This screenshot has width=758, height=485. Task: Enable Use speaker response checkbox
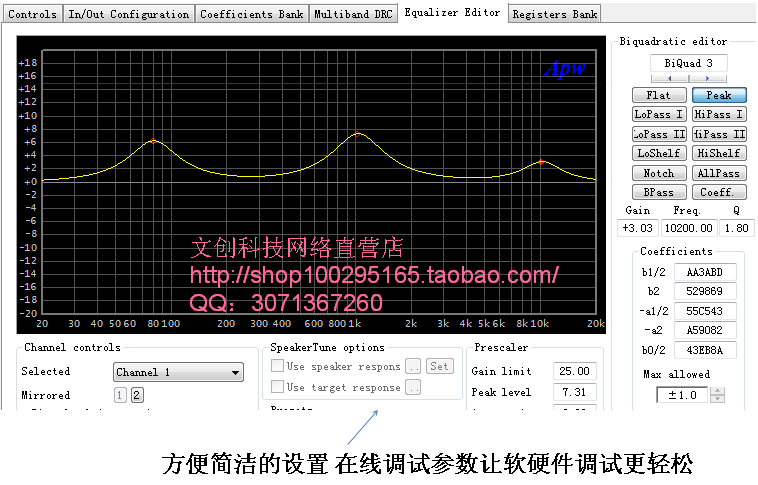[278, 367]
